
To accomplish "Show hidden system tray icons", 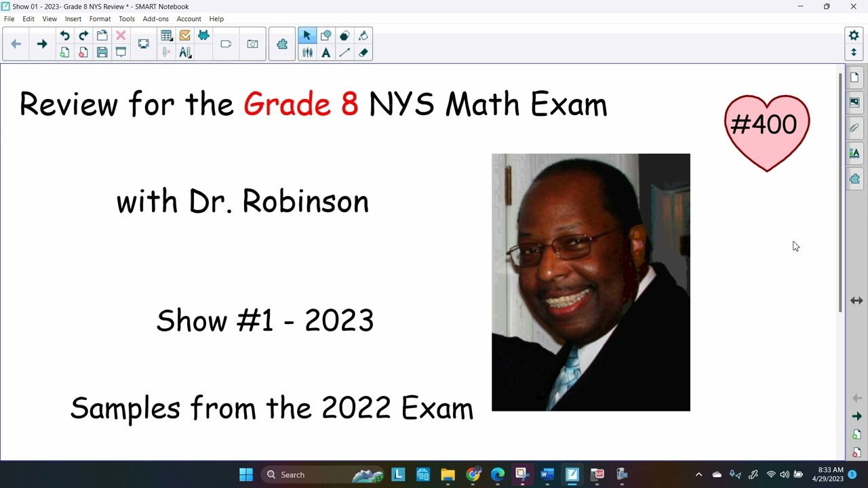I will (699, 474).
